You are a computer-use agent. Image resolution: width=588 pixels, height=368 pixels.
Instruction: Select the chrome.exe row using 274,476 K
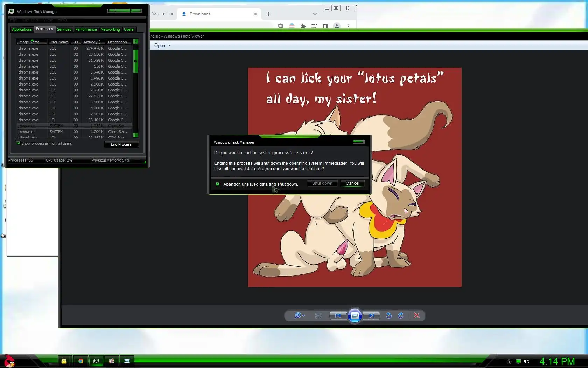pyautogui.click(x=74, y=48)
